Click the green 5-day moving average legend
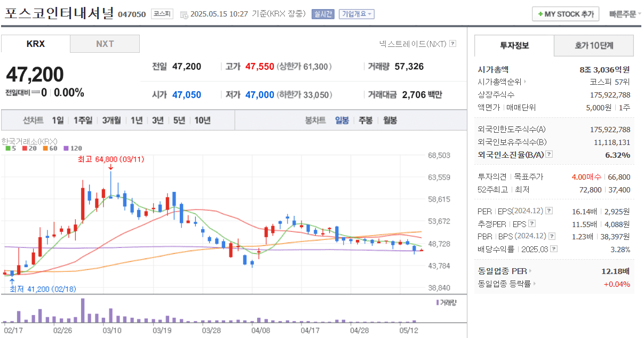Viewport: 644px width, 338px height. (10, 148)
